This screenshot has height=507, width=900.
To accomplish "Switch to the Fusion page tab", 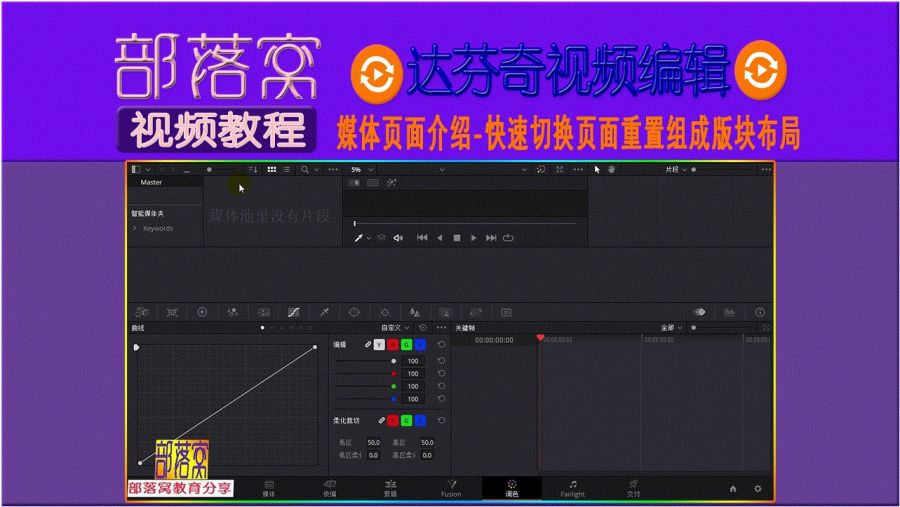I will point(451,489).
